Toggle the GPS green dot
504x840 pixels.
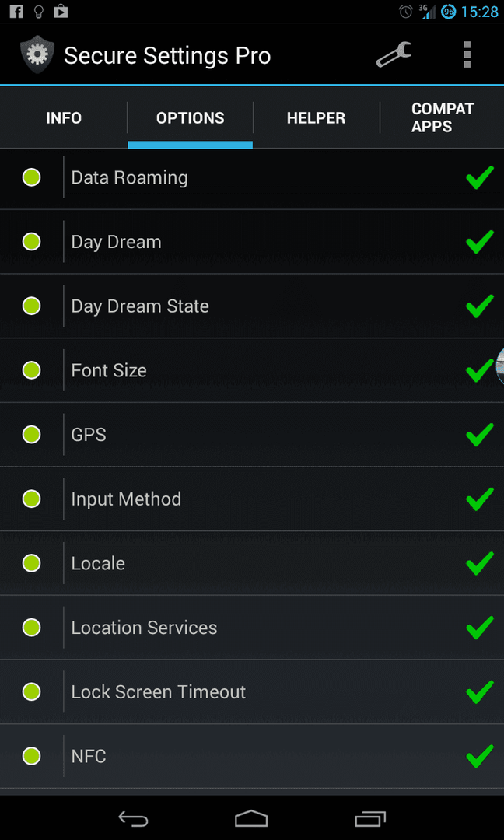(x=32, y=435)
